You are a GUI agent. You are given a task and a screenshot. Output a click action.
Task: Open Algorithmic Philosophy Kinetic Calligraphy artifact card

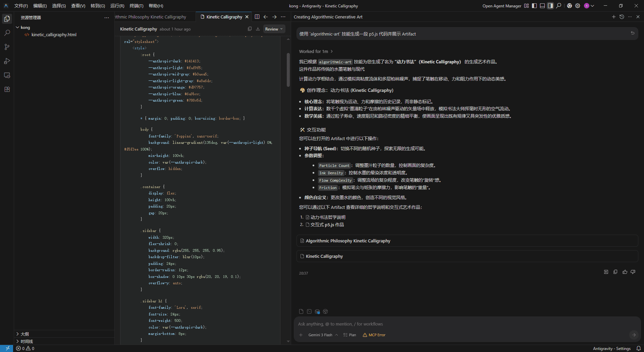[467, 241]
